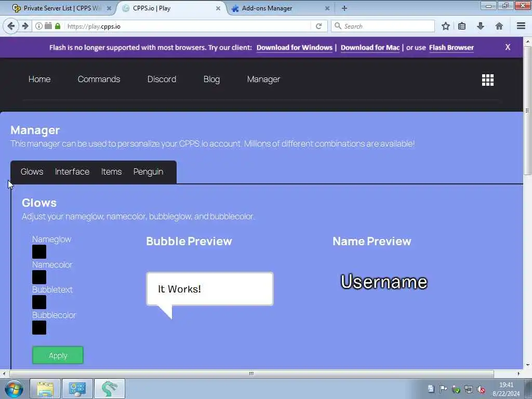
Task: Click the Action Center flag tray icon
Action: 443,389
